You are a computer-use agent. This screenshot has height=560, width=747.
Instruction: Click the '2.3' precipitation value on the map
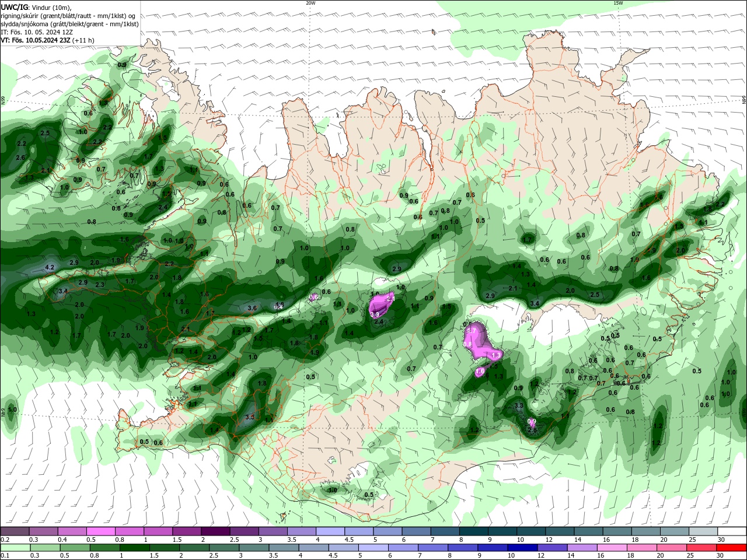(x=100, y=285)
